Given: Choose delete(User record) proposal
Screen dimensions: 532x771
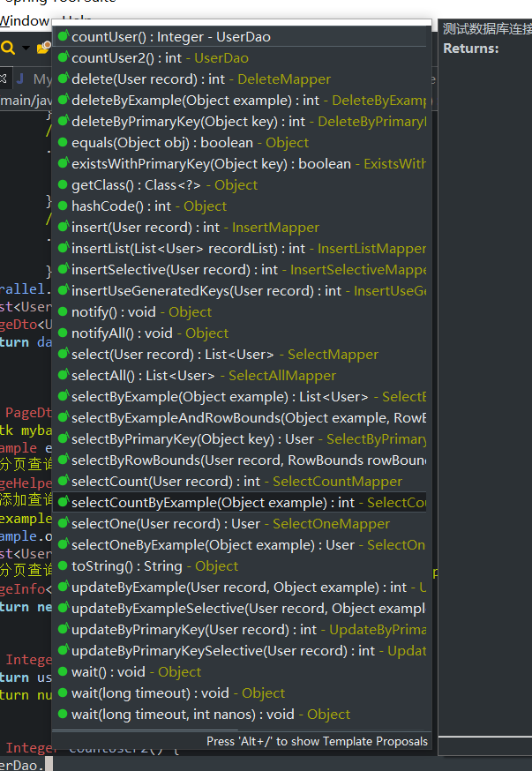Looking at the screenshot, I should tap(239, 79).
